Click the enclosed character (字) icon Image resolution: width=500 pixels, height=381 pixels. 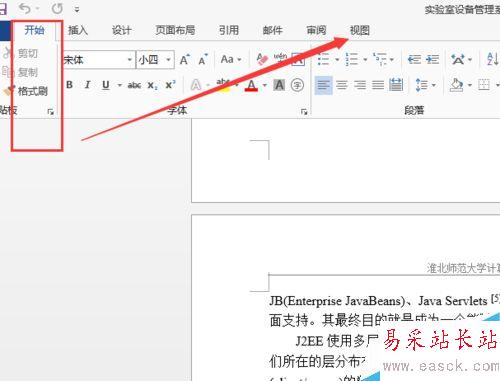297,85
